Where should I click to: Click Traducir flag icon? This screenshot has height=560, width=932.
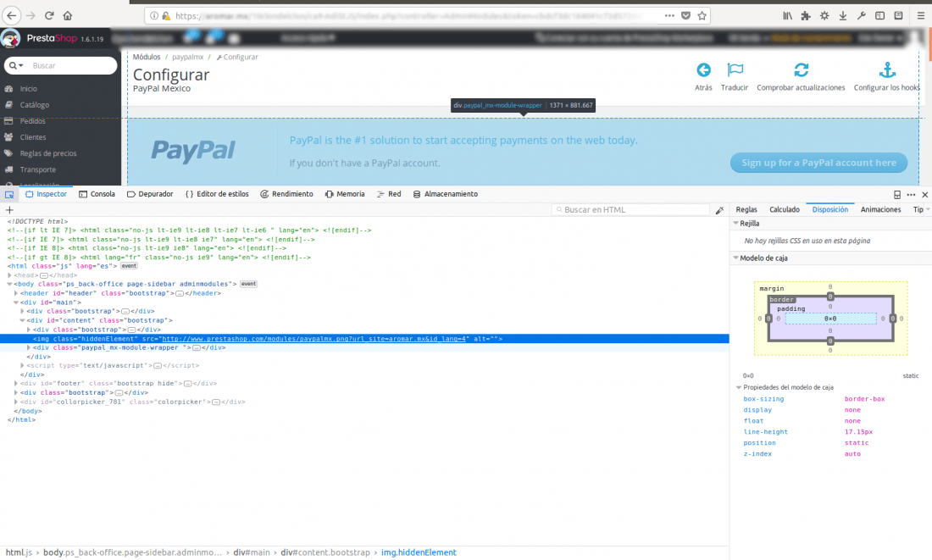click(735, 70)
